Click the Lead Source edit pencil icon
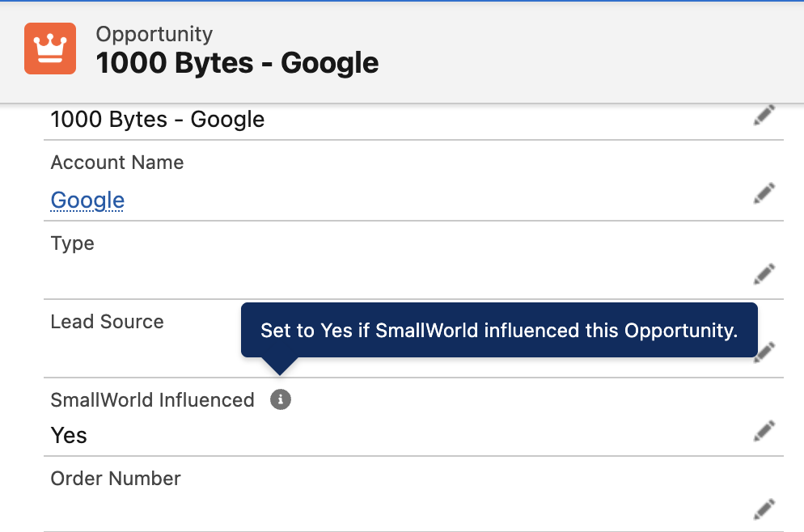 pos(764,352)
